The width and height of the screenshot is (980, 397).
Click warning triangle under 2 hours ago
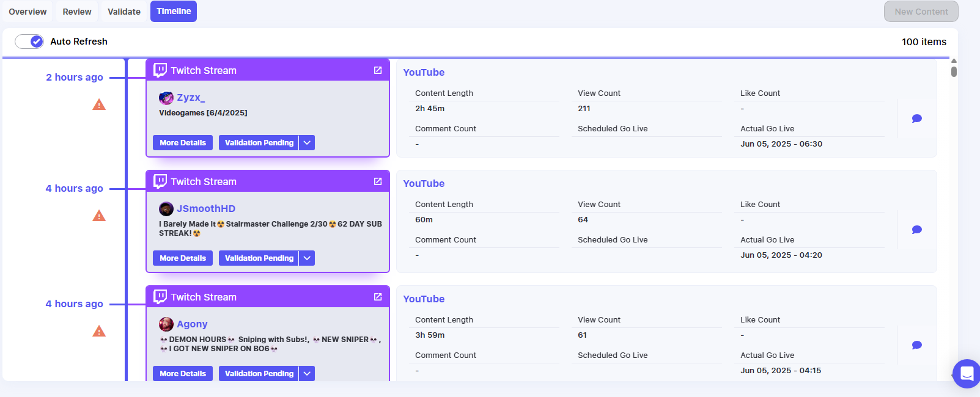point(99,105)
